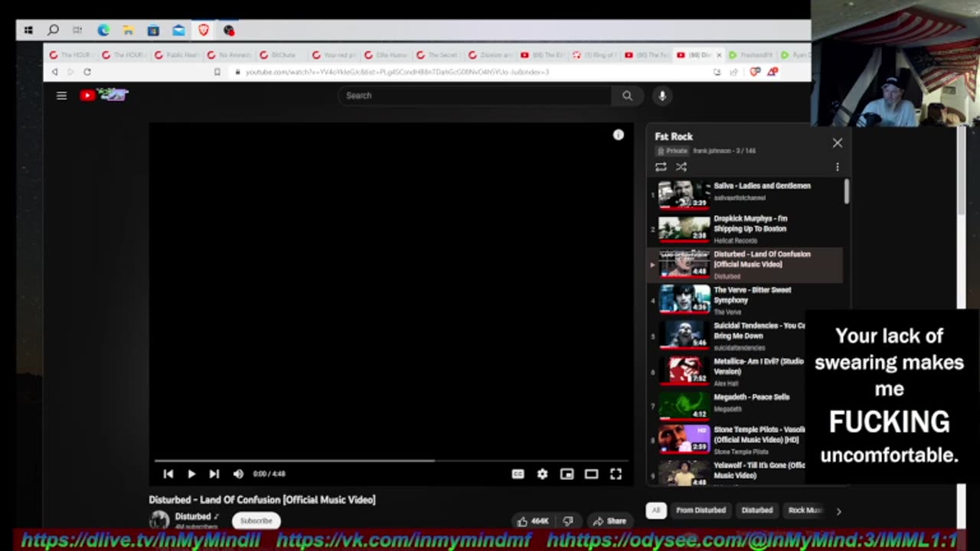Select Brave browser taskbar icon
Screen dimensions: 980x551
point(204,31)
